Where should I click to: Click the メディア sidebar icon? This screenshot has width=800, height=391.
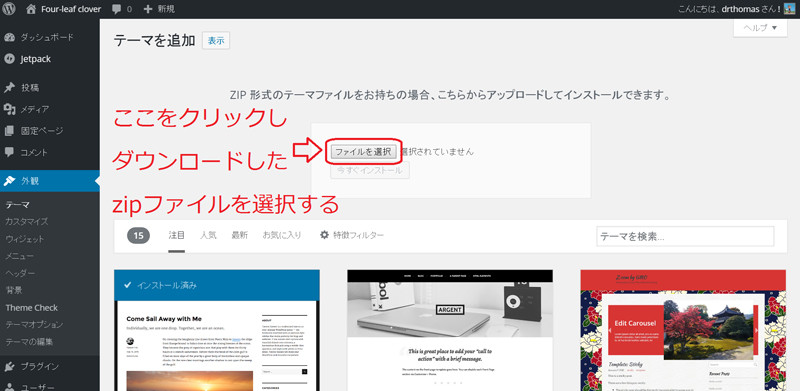[x=9, y=109]
